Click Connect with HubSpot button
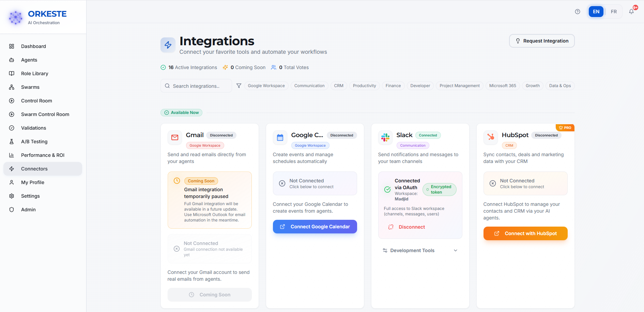 pyautogui.click(x=525, y=233)
